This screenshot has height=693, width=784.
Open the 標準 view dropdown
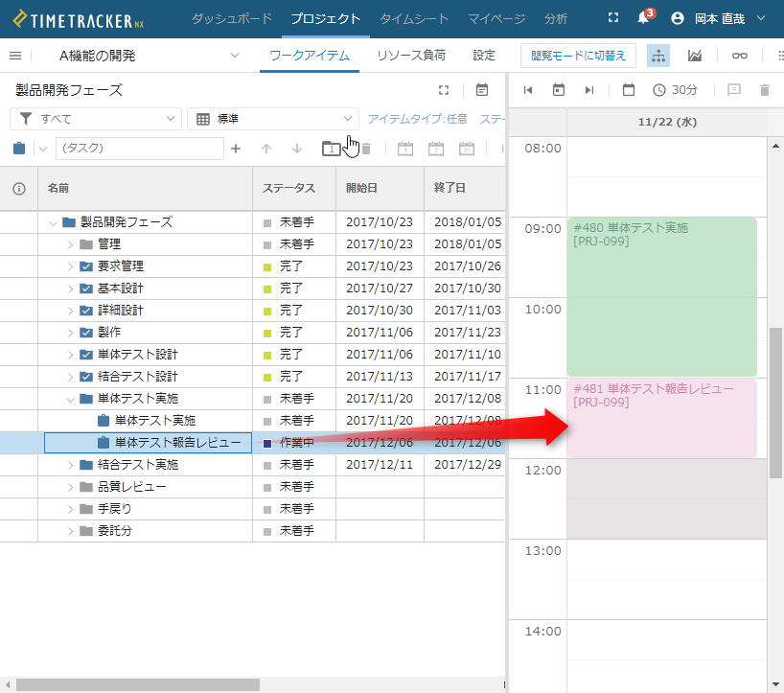[x=273, y=119]
